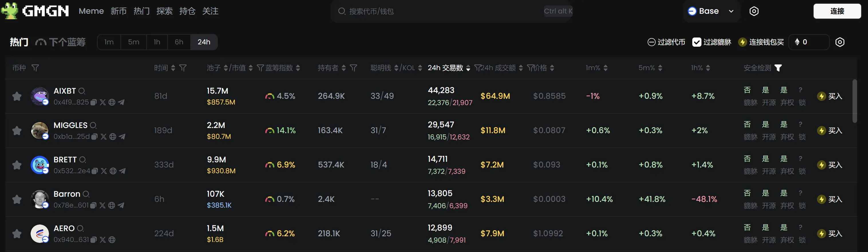Open table settings icon next to amount field

click(840, 42)
